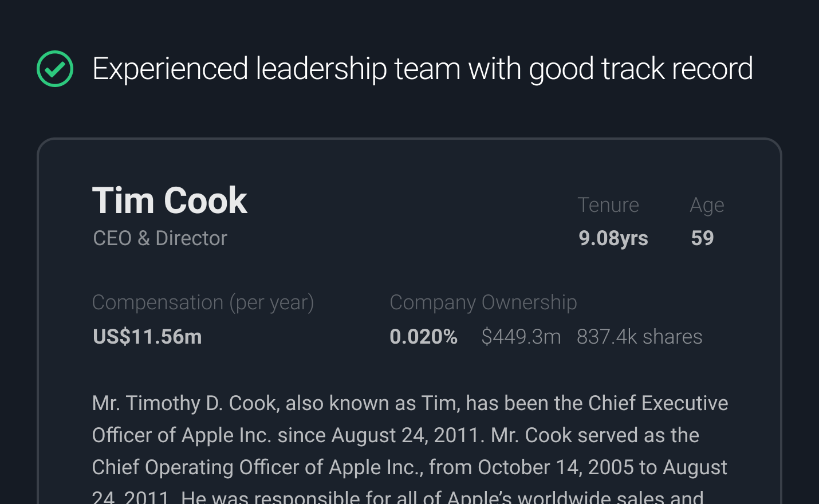Collapse the Tim Cook card

(170, 200)
